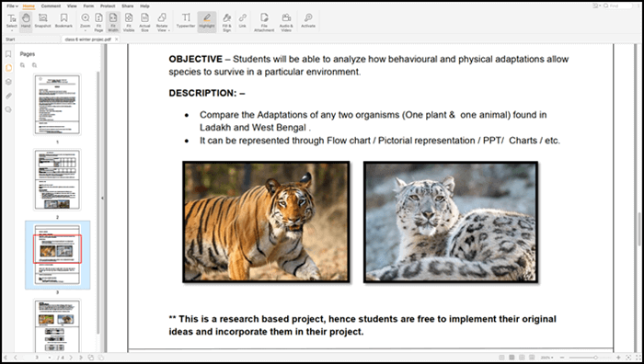Toggle the Highlight tool
644x364 pixels.
(207, 21)
